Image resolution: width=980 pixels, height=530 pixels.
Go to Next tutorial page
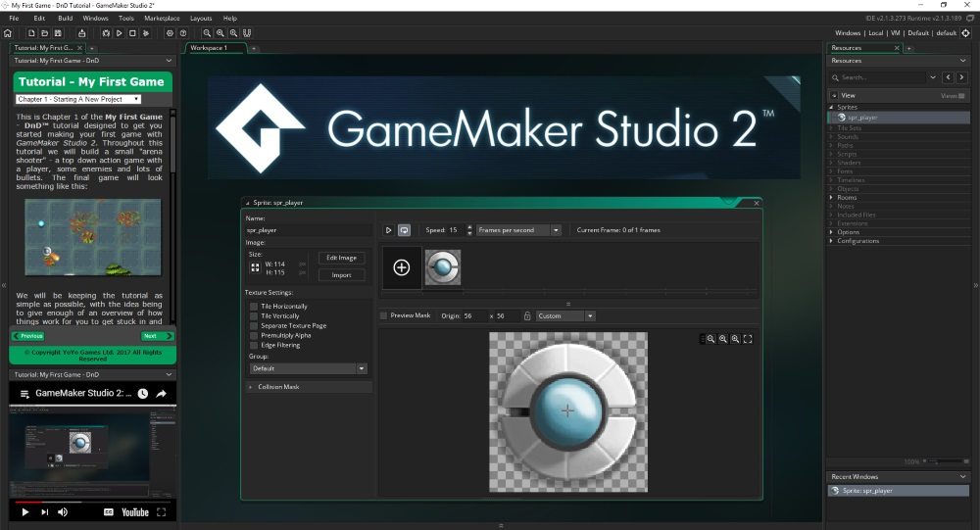click(157, 336)
